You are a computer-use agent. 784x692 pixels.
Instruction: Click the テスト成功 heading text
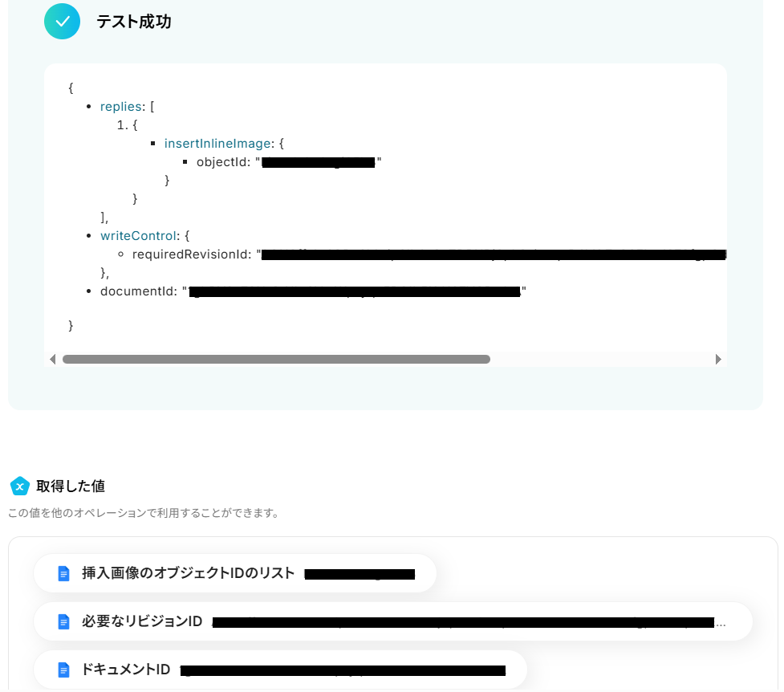coord(133,22)
